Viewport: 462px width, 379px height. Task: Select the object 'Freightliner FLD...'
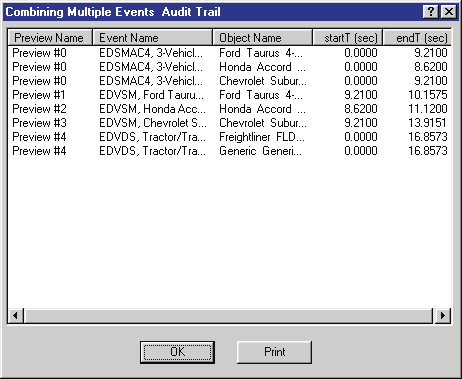(x=262, y=137)
